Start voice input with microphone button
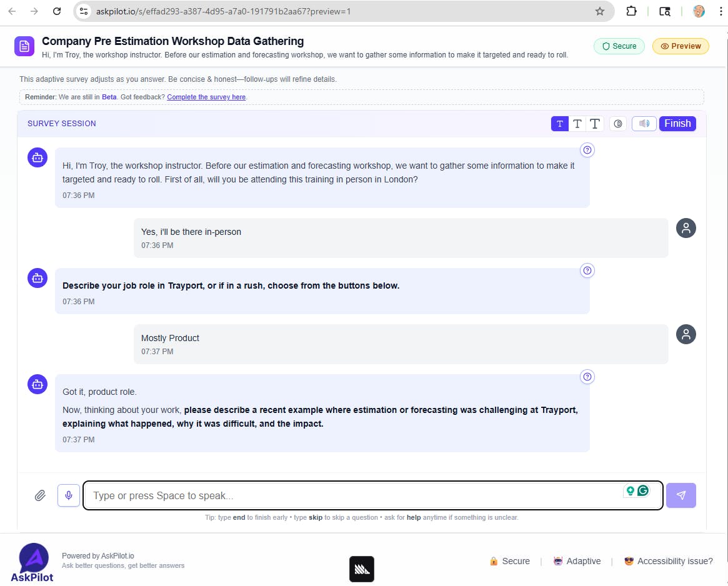This screenshot has width=728, height=586. pyautogui.click(x=69, y=495)
